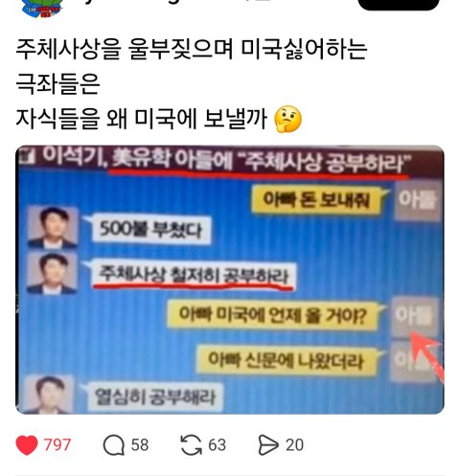460x476 pixels.
Task: Tap the 63 reposts count
Action: (218, 445)
